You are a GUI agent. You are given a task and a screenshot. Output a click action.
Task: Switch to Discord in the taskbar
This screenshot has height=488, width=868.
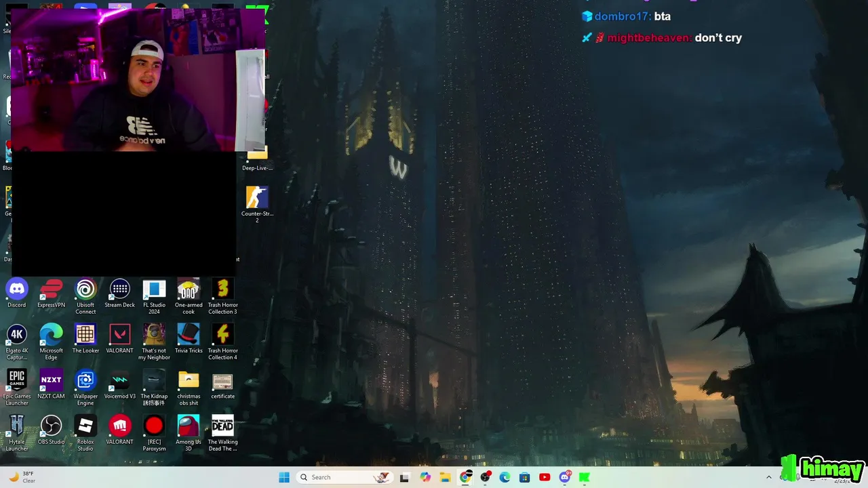click(565, 477)
